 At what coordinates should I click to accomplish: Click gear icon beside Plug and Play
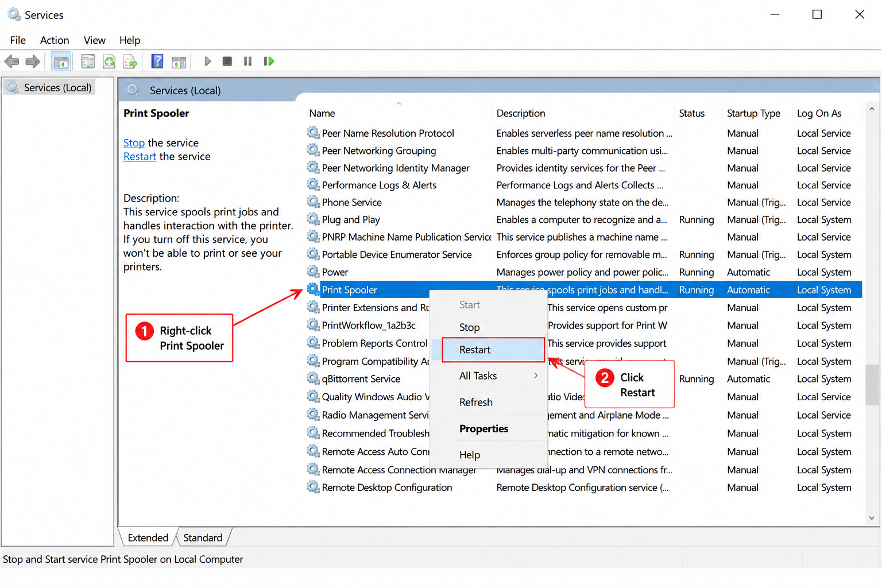tap(313, 219)
